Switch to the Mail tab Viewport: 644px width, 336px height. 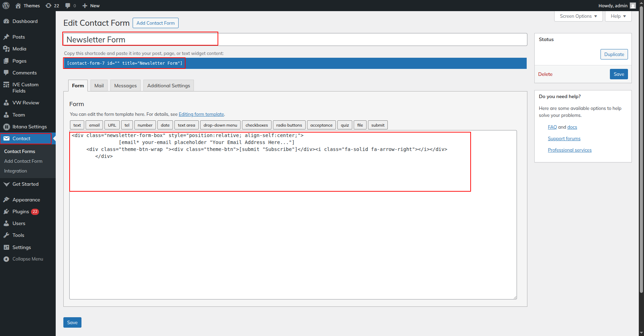point(99,86)
